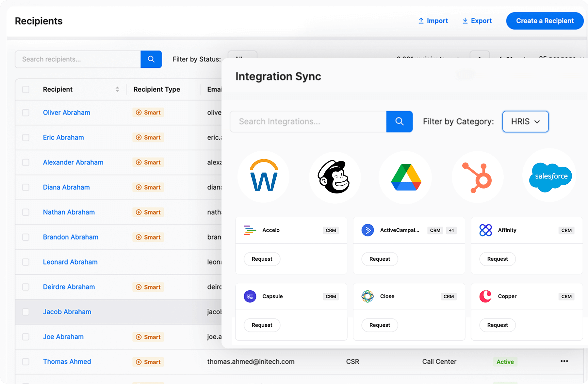Click Smart badge for Brandon Abraham
Viewport: 588px width, 384px height.
148,237
